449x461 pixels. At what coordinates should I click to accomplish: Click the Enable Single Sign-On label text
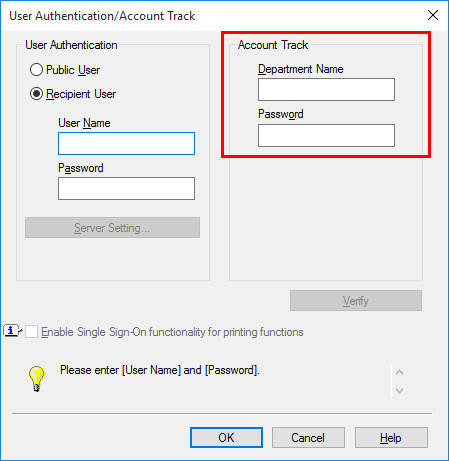pyautogui.click(x=172, y=332)
